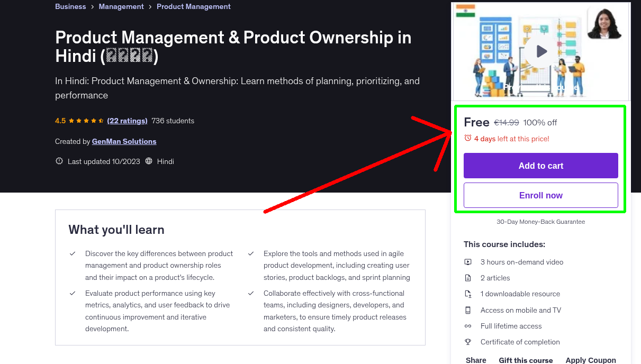Share this course
The image size is (641, 364).
click(475, 359)
